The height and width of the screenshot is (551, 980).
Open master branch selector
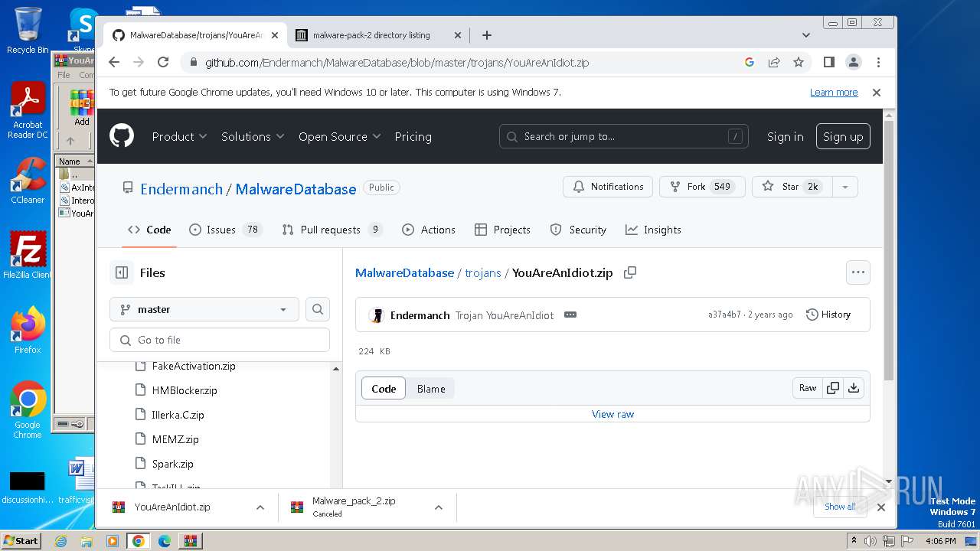[204, 309]
